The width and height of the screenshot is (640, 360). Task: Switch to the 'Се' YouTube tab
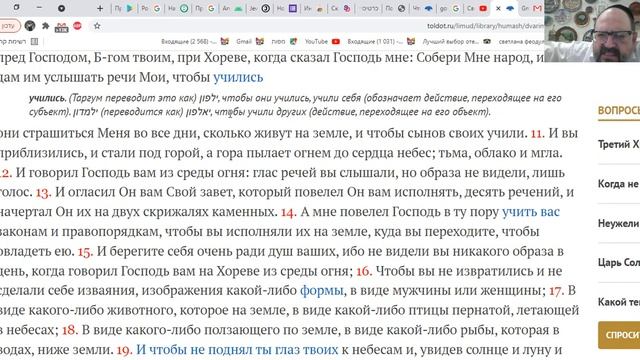(x=477, y=8)
